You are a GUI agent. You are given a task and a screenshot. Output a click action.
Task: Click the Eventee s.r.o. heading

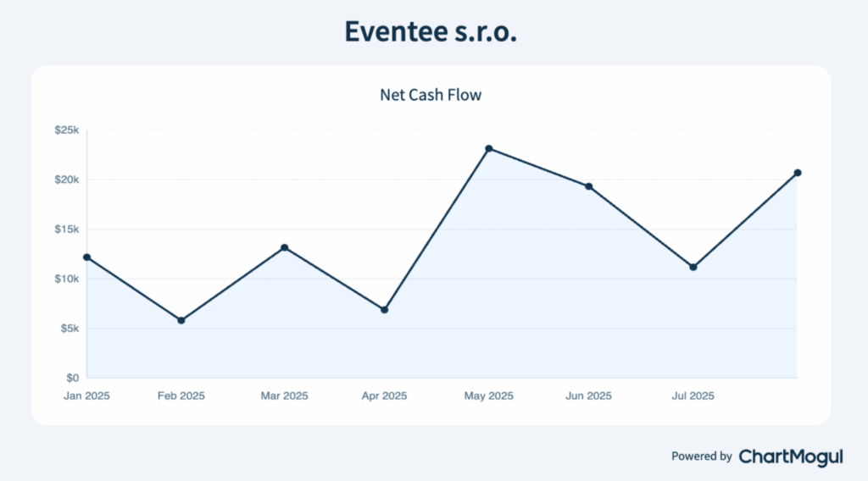point(431,31)
